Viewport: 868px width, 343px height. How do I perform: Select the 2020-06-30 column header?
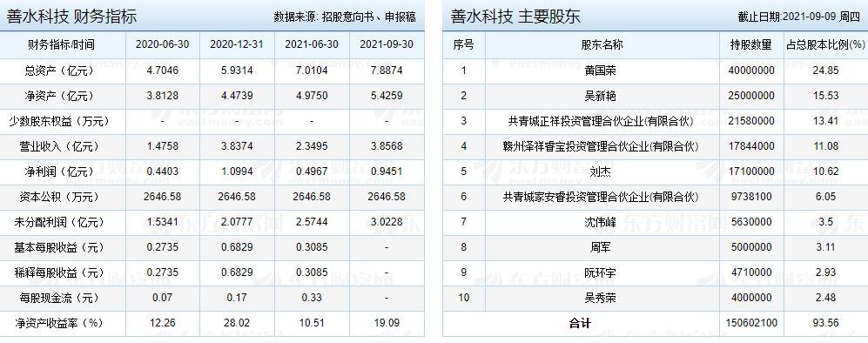click(162, 44)
